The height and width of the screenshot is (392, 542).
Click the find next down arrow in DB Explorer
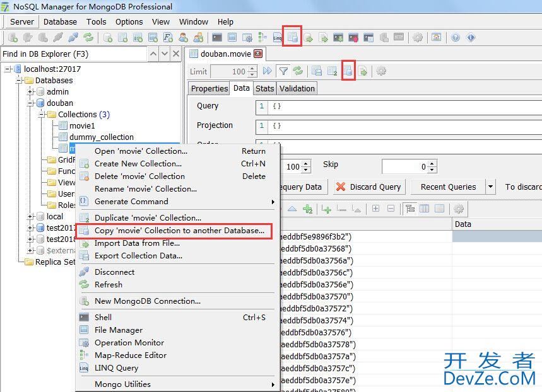tap(165, 54)
